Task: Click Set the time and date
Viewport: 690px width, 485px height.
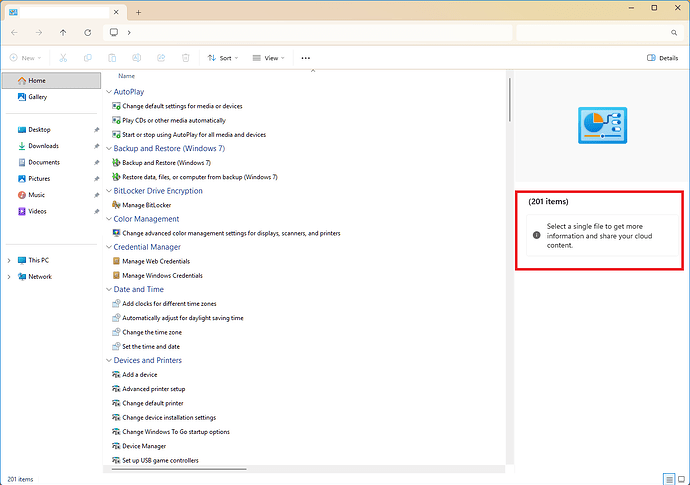Action: tap(153, 346)
